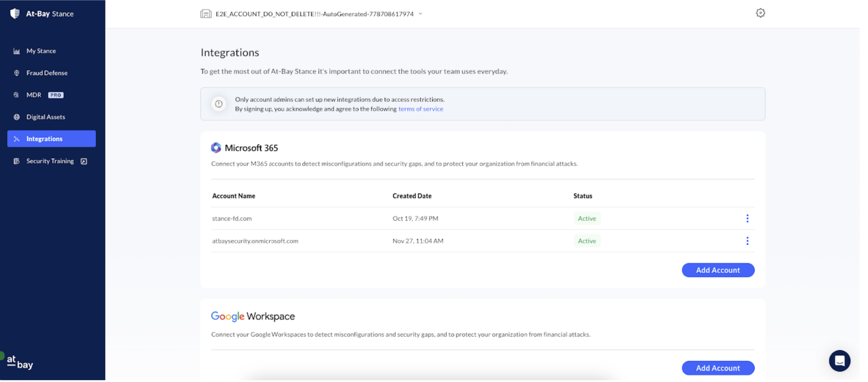The height and width of the screenshot is (382, 868).
Task: Click Active status badge for stance-fd.com
Action: (x=587, y=219)
